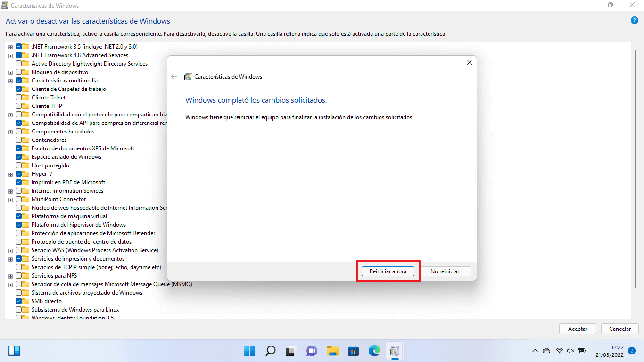Click Cancelar in the features window

coord(620,329)
